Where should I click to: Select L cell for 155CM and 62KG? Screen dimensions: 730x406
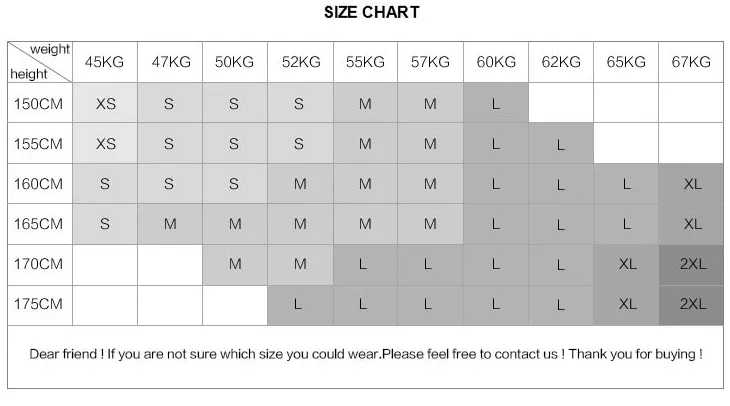click(561, 143)
